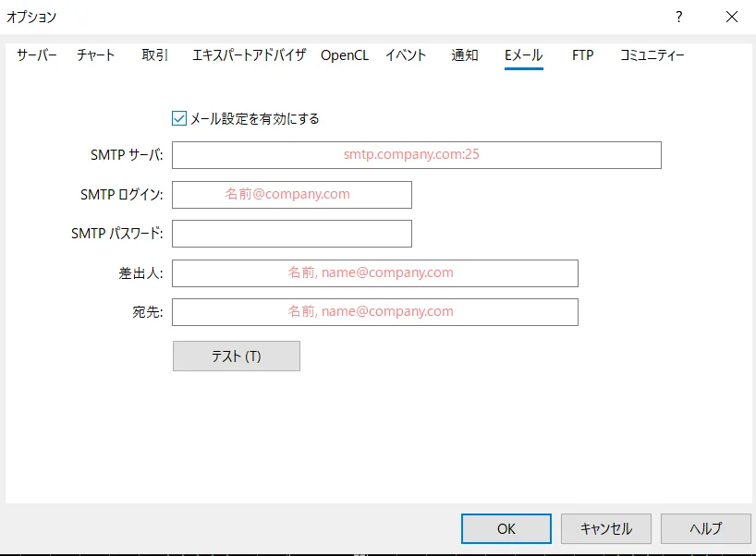
Task: Confirm settings with the OK button
Action: [506, 528]
